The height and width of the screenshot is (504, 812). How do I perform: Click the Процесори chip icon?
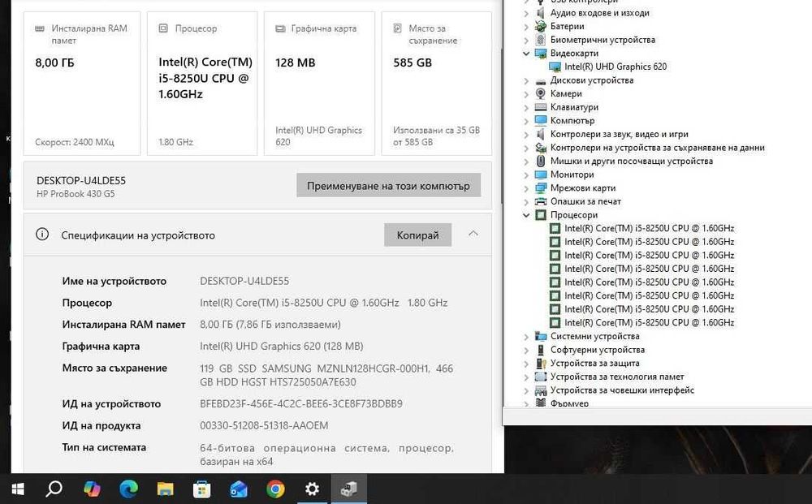pyautogui.click(x=541, y=215)
